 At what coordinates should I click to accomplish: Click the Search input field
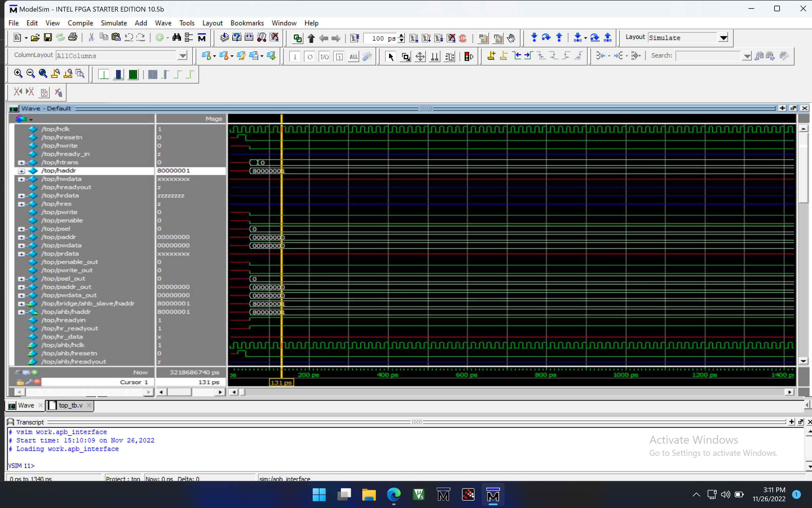pos(708,56)
